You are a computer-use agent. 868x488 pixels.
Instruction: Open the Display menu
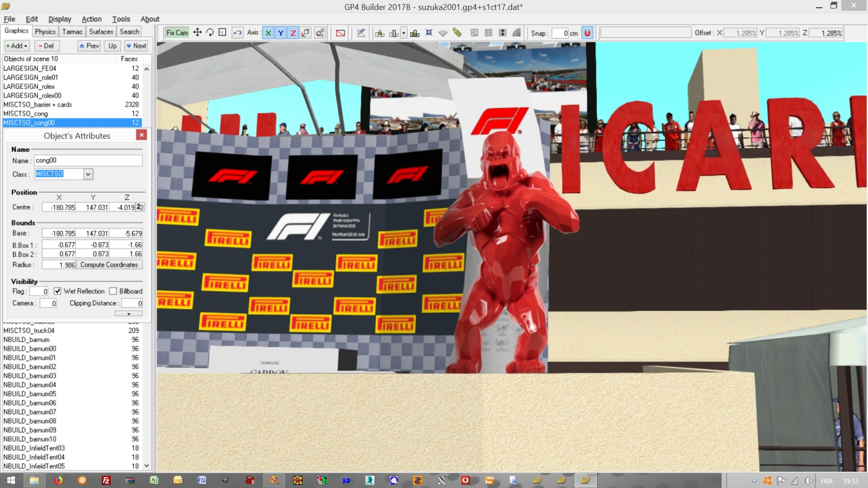click(x=60, y=19)
